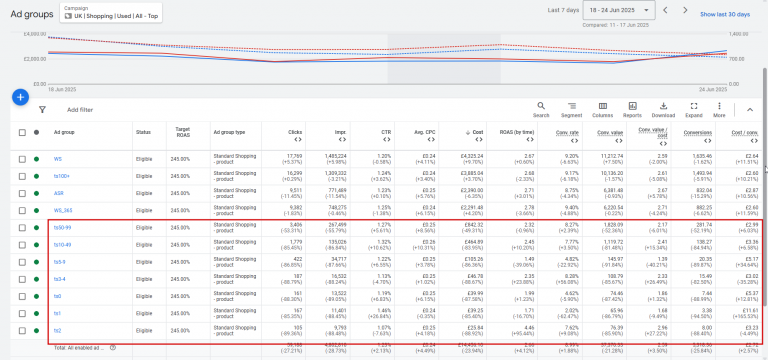Tick the select-all header checkbox
Image resolution: width=768 pixels, height=360 pixels.
coord(22,132)
